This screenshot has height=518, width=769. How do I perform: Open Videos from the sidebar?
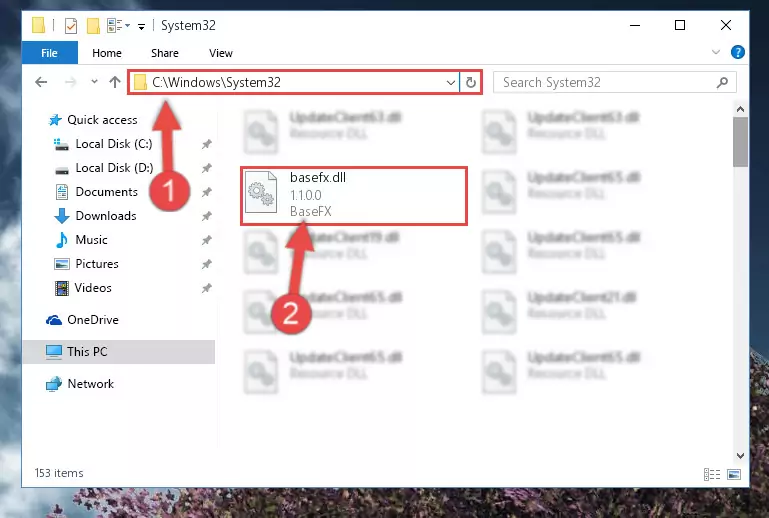[93, 288]
